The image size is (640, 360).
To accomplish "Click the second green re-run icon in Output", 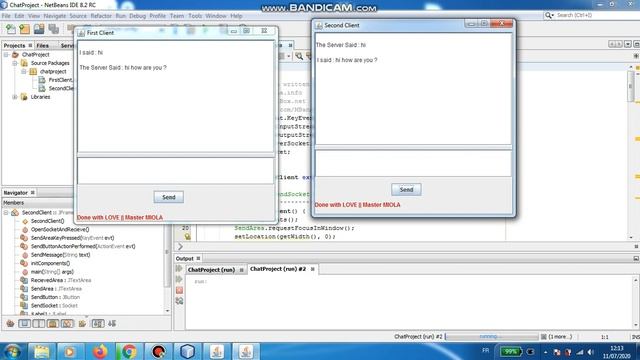I will [179, 279].
